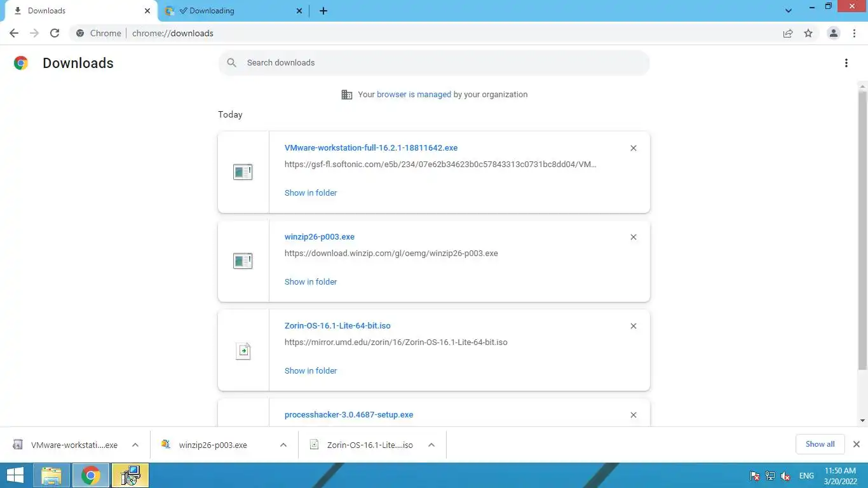
Task: Bookmark this tab with the star icon
Action: pos(808,33)
